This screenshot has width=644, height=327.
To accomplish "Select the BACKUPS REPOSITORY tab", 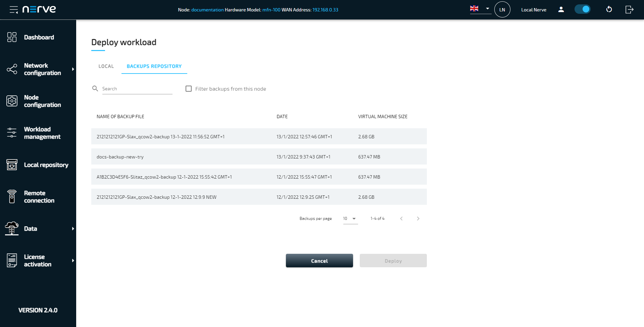I will click(154, 66).
